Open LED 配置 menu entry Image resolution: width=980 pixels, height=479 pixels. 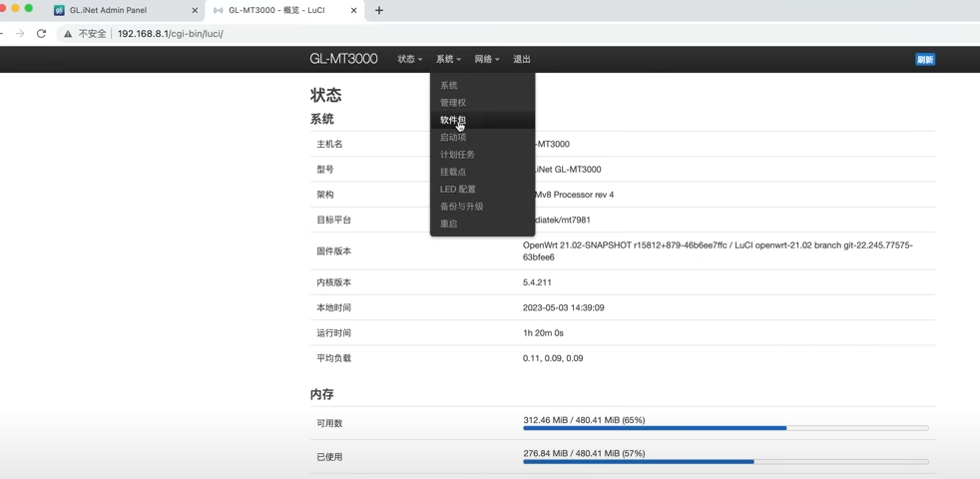482,189
